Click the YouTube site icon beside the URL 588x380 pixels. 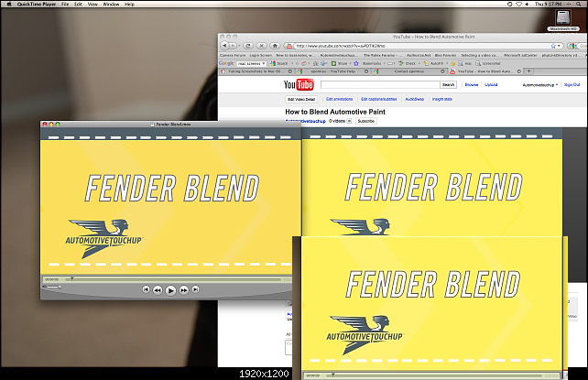[289, 46]
